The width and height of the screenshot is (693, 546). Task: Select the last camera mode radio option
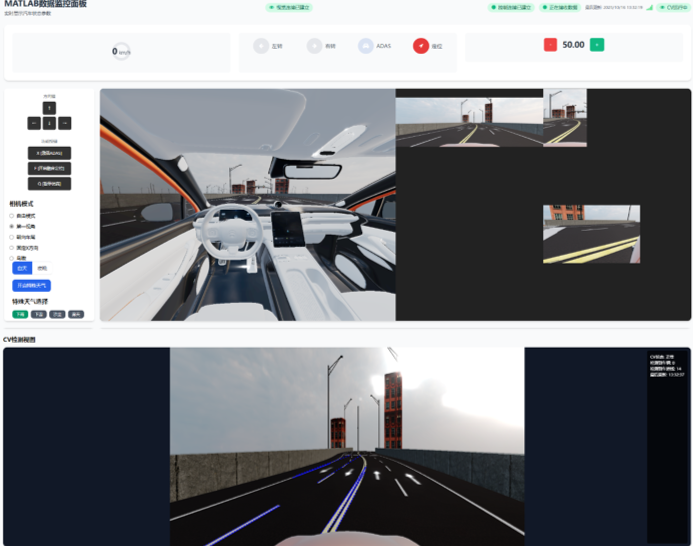pyautogui.click(x=12, y=258)
